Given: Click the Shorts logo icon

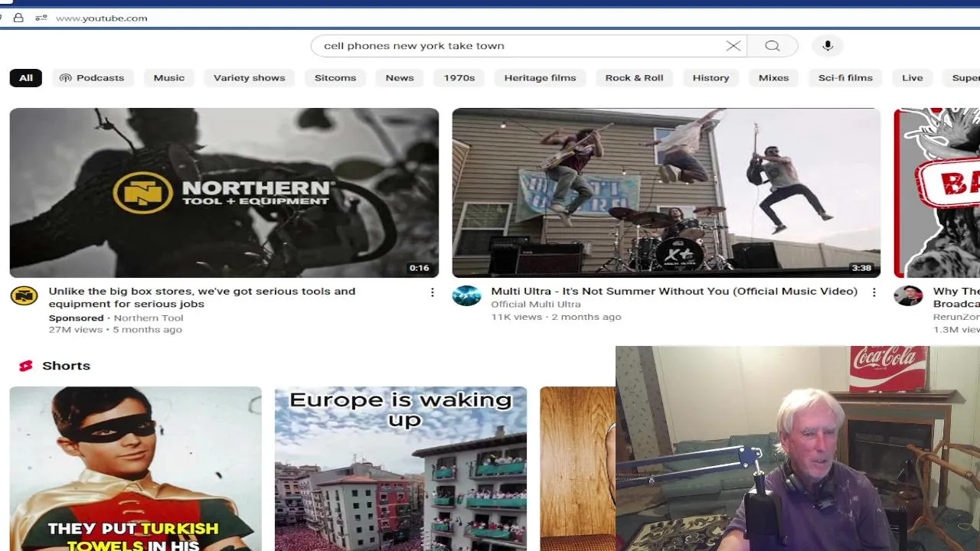Looking at the screenshot, I should coord(26,366).
